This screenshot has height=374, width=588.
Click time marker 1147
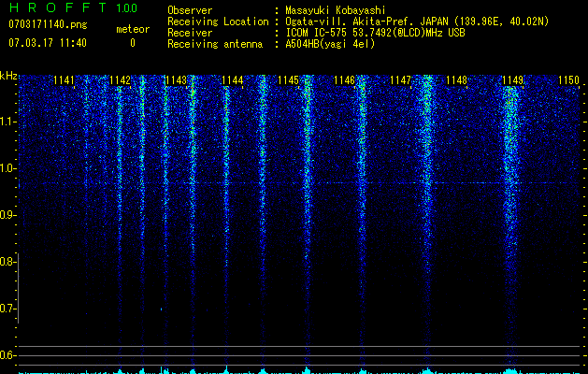pyautogui.click(x=400, y=80)
